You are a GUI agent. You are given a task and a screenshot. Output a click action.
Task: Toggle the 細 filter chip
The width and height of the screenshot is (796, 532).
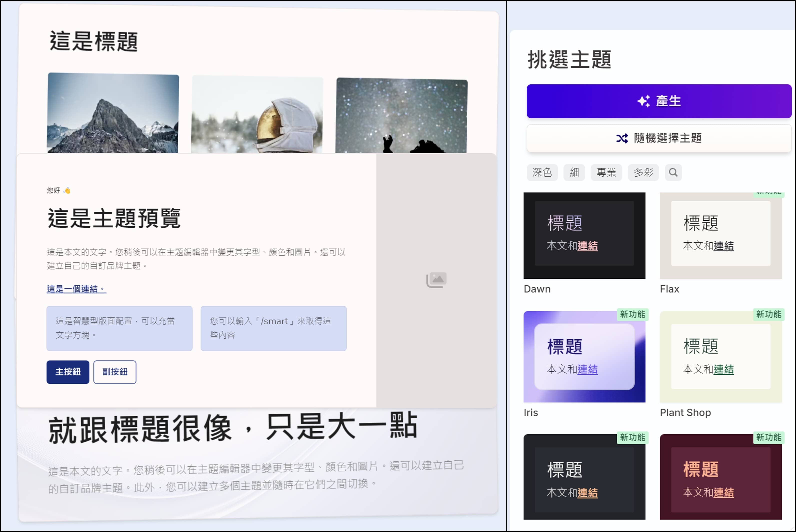click(574, 172)
